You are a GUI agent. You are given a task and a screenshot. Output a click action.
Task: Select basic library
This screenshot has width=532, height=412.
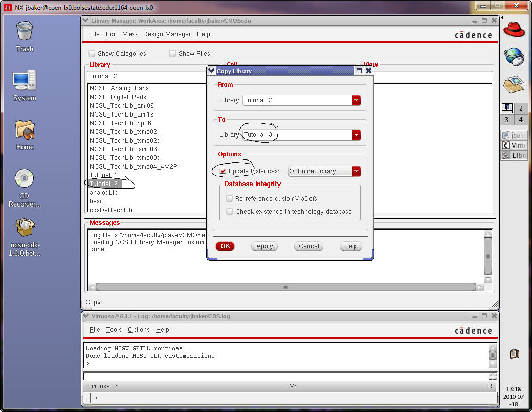(97, 201)
